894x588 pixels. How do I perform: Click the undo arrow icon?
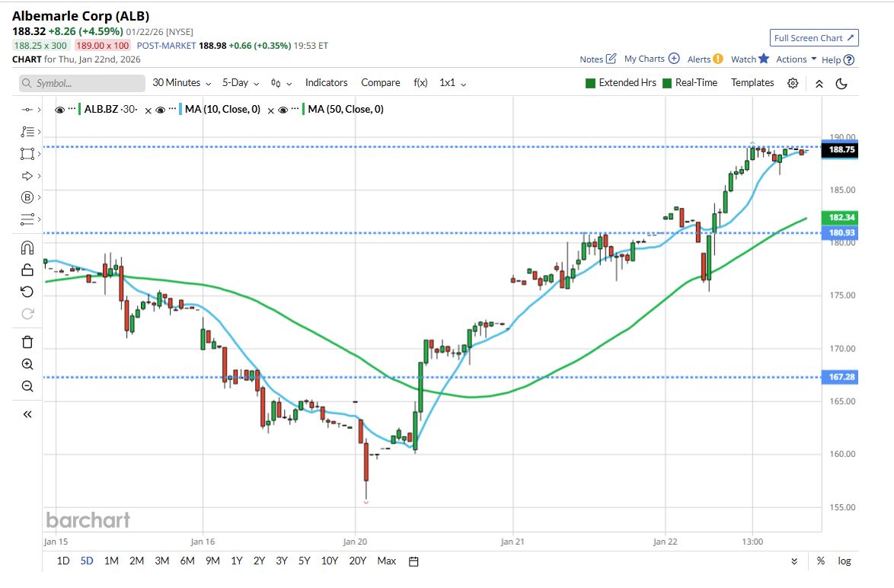click(27, 292)
